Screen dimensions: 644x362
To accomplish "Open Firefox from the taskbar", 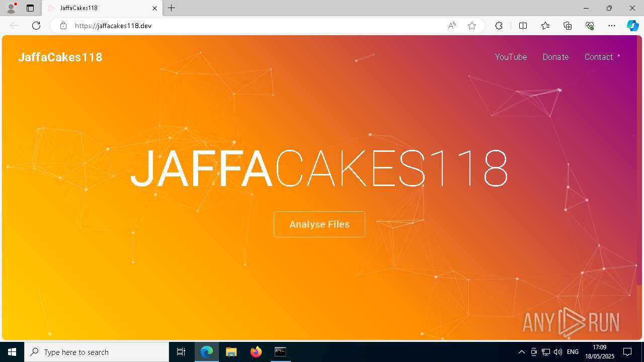I will 256,352.
